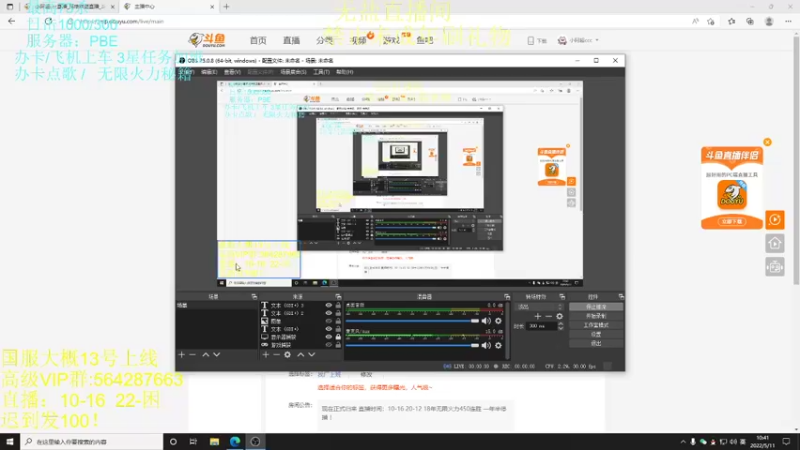Image resolution: width=800 pixels, height=450 pixels.
Task: Open OBS Help menu
Action: click(345, 72)
